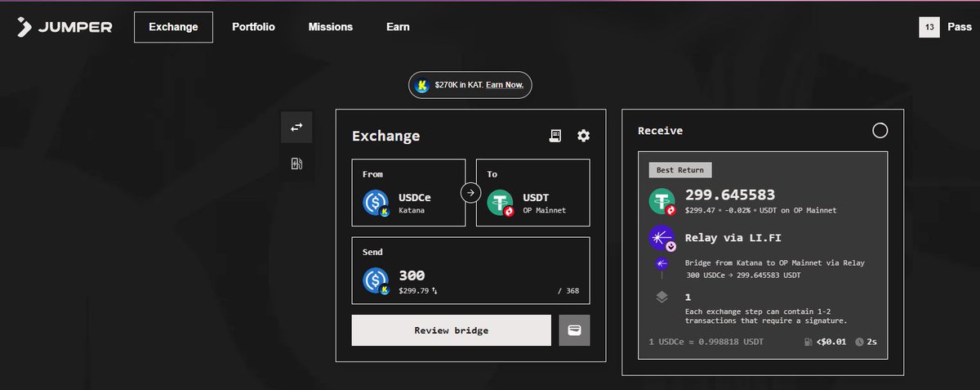Click the USDT token icon in To

500,202
